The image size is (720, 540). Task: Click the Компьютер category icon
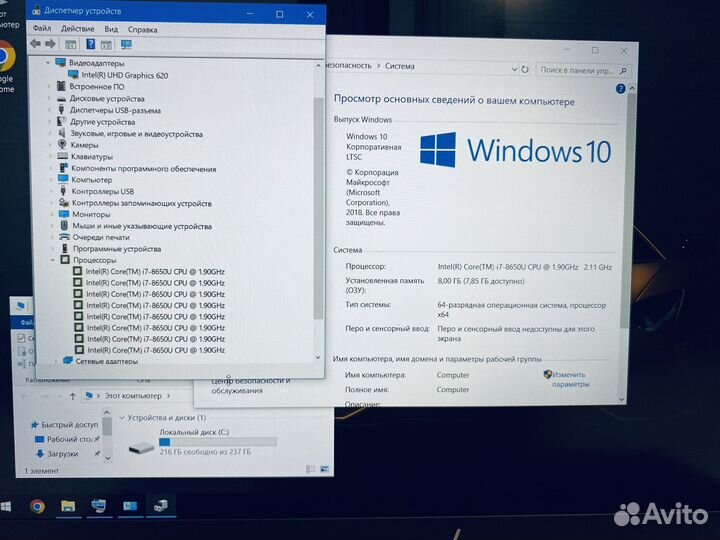click(x=63, y=179)
